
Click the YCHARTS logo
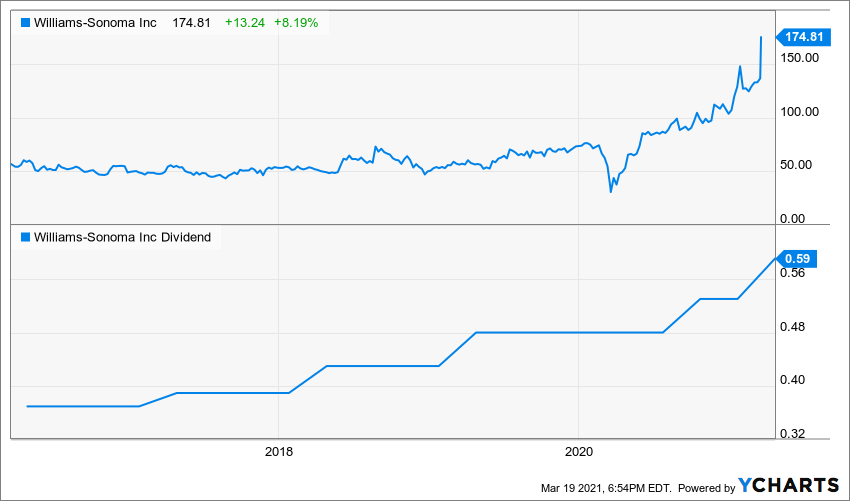789,485
